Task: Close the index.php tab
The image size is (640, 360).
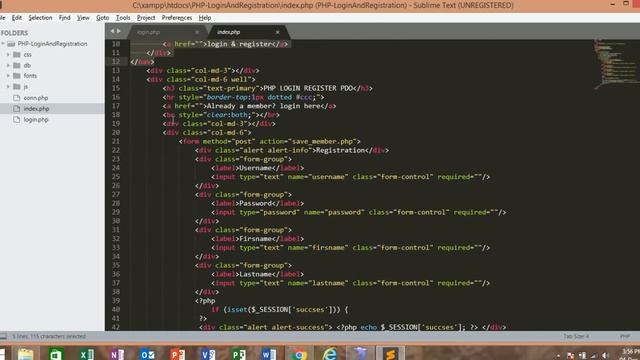Action: pos(278,32)
